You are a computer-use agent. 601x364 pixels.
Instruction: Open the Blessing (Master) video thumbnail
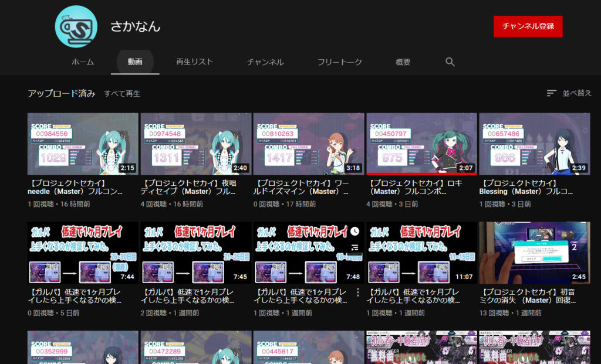(534, 144)
